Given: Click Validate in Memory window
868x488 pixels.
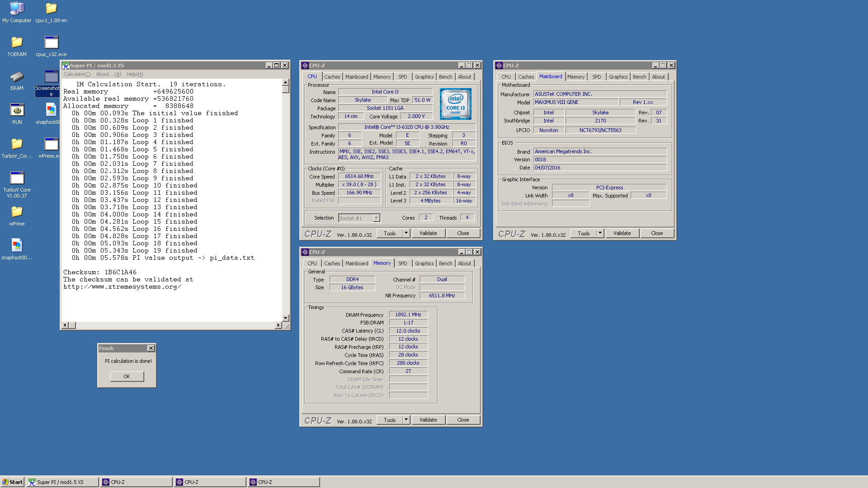Looking at the screenshot, I should [428, 420].
